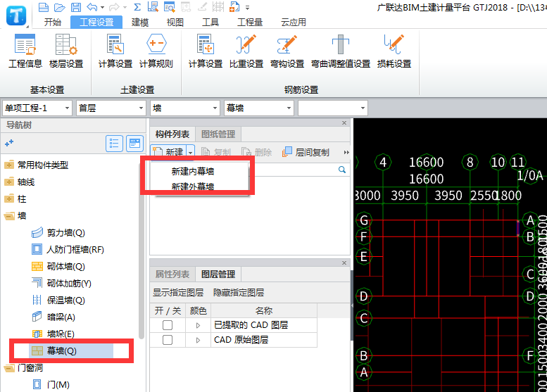Open 损耗设置 loss settings
Viewport: 547px width, 392px height.
[394, 51]
